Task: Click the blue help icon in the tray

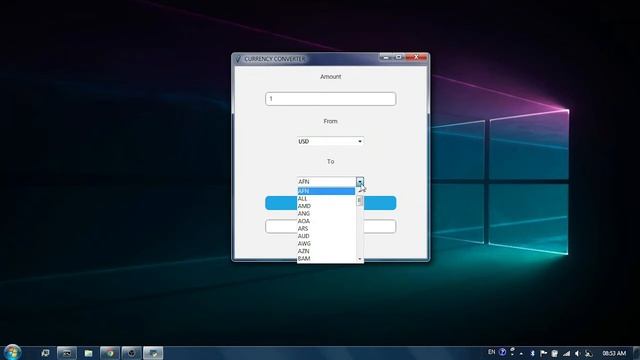Action: point(502,352)
